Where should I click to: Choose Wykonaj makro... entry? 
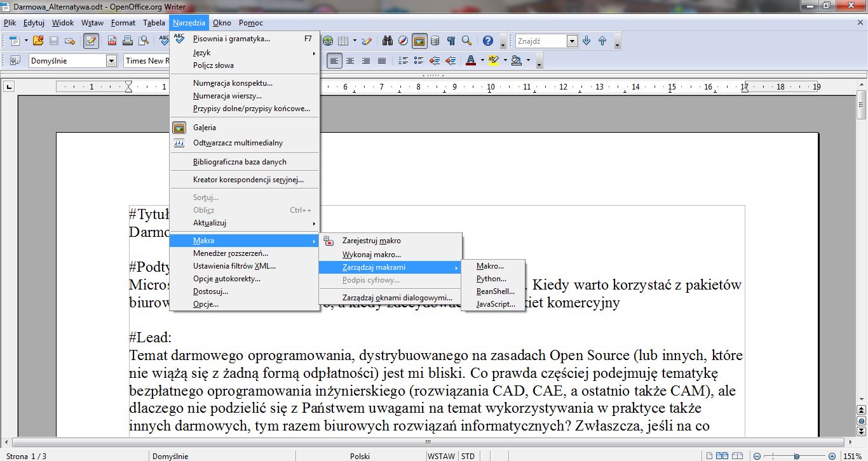[x=390, y=255]
